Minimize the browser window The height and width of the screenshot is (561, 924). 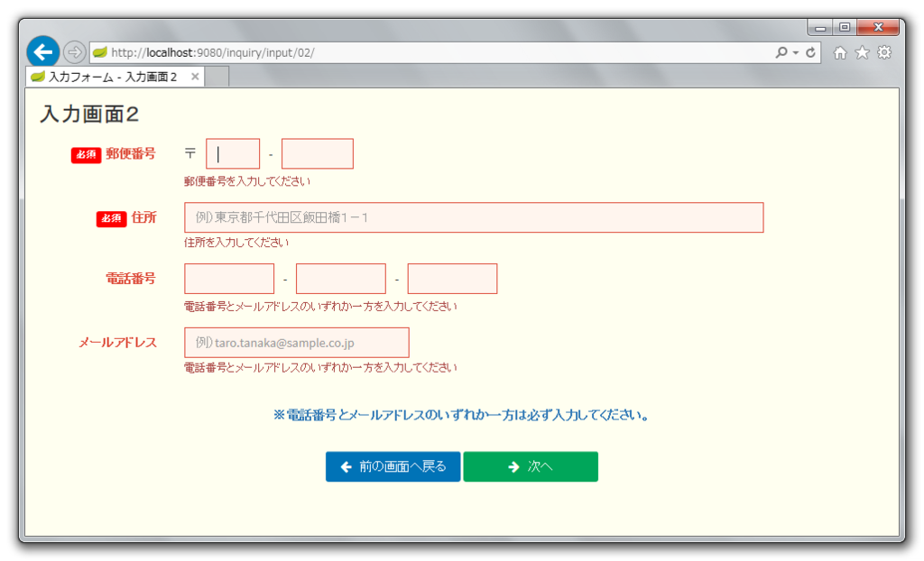pos(820,27)
